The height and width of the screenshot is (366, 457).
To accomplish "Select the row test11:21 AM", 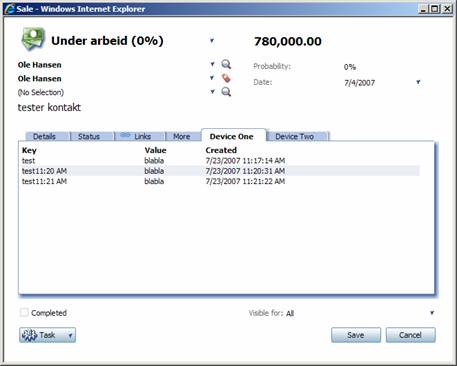I will pos(220,181).
